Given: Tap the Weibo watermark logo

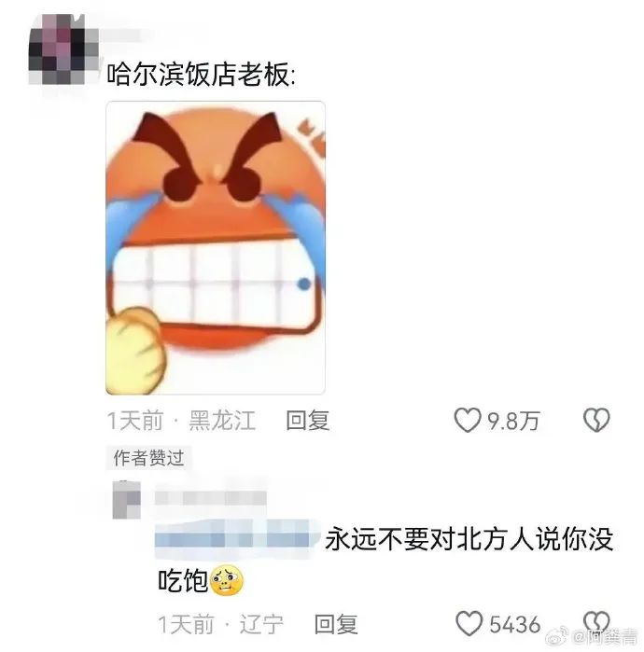Looking at the screenshot, I should [557, 637].
